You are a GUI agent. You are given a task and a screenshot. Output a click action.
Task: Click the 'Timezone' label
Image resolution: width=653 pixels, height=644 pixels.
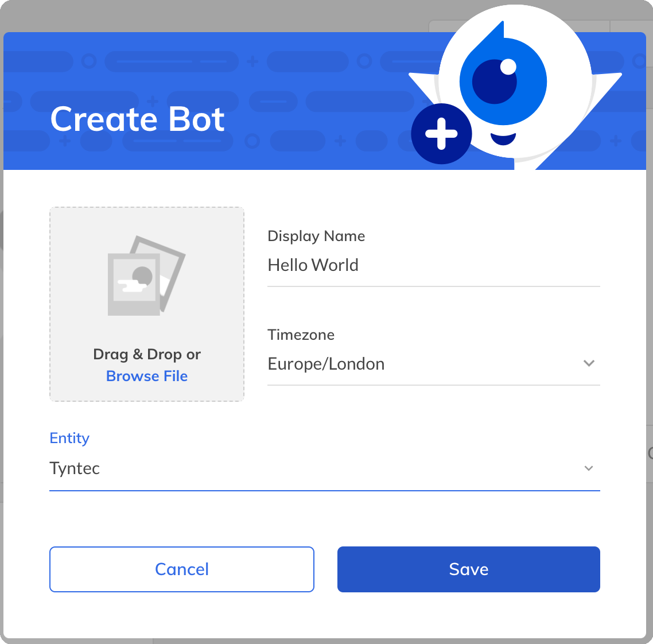pos(301,335)
